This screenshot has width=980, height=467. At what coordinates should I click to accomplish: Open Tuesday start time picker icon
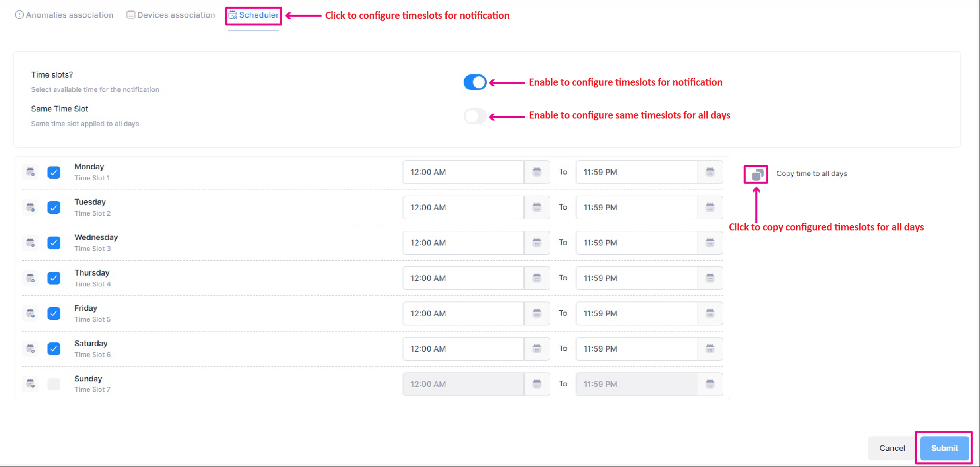pyautogui.click(x=537, y=207)
